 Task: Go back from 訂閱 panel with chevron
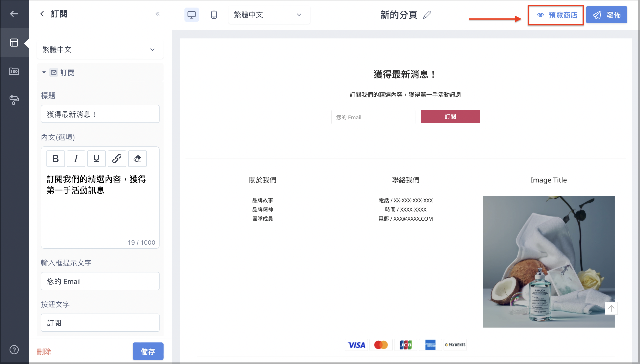point(42,14)
